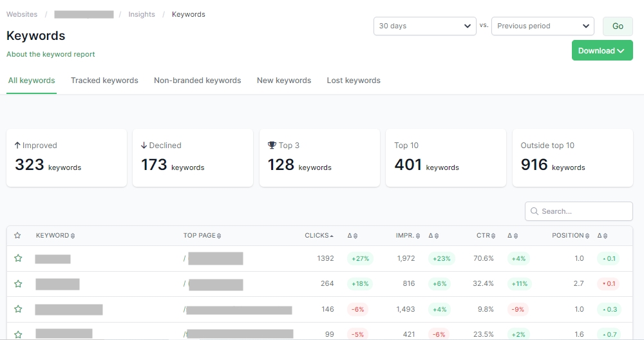Sort by CTR column arrows
The width and height of the screenshot is (644, 340).
[x=493, y=236]
